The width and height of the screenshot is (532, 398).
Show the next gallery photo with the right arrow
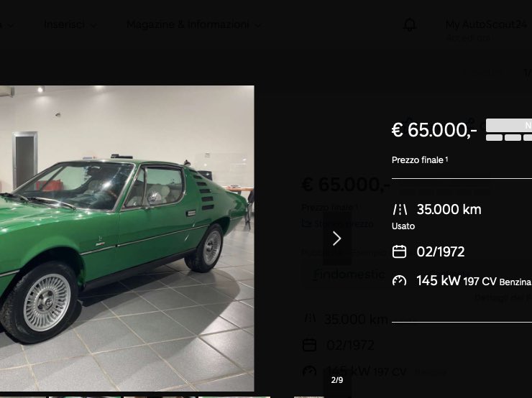pyautogui.click(x=336, y=239)
